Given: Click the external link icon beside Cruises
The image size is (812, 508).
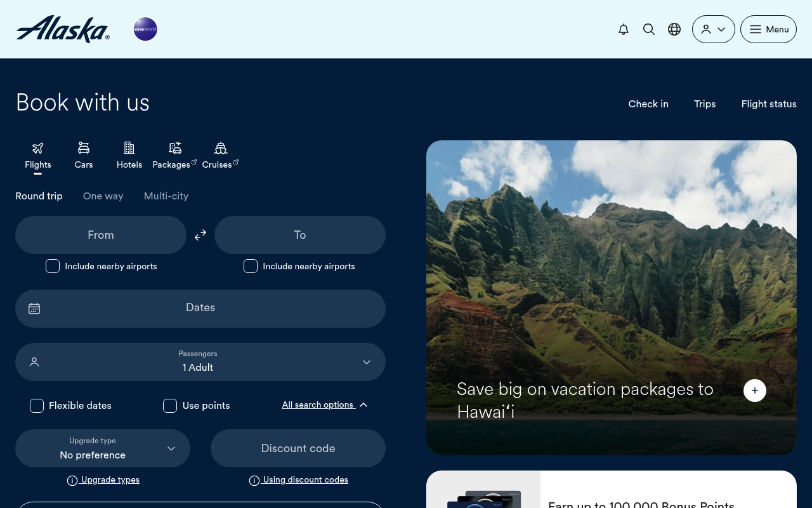Looking at the screenshot, I should tap(236, 162).
